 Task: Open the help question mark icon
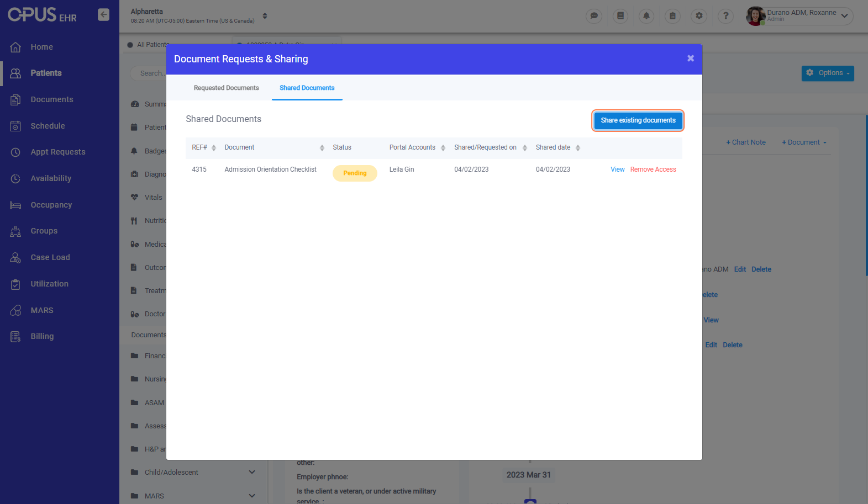[725, 16]
